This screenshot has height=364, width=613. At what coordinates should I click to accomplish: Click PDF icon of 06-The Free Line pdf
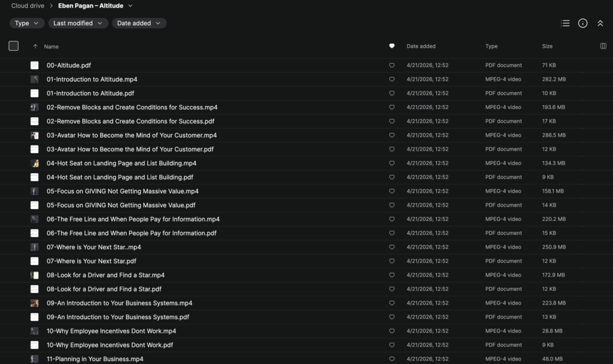pyautogui.click(x=34, y=233)
